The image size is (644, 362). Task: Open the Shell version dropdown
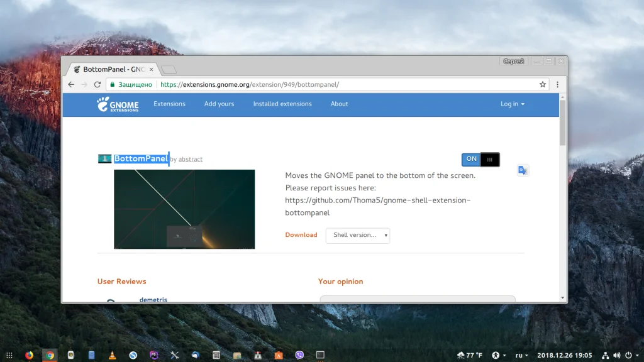pyautogui.click(x=358, y=235)
